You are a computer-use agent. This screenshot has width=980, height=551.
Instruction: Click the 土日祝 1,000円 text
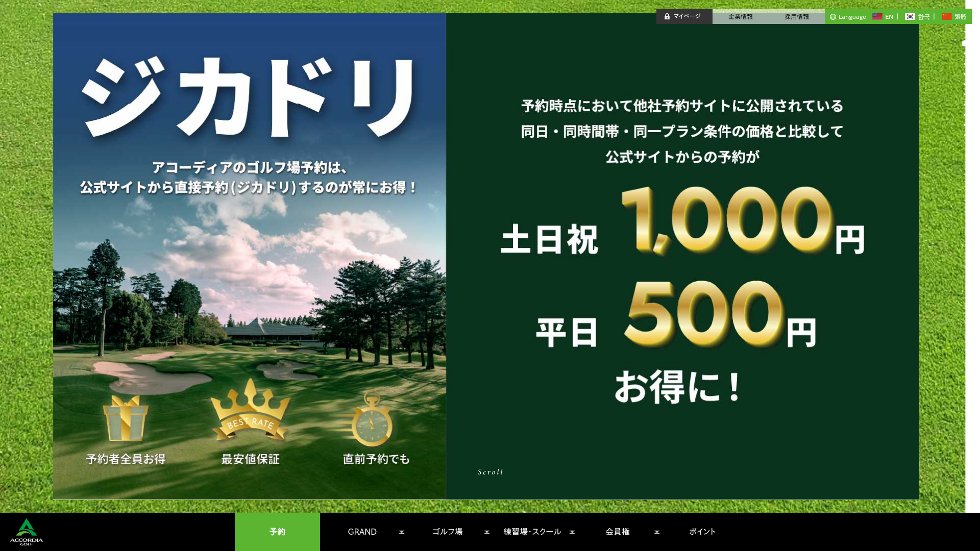(682, 221)
